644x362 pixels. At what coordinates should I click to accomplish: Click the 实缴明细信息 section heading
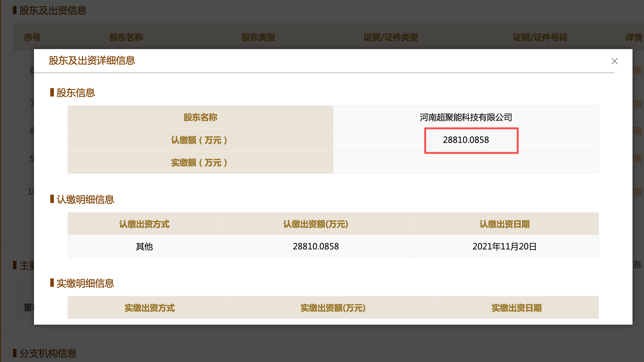(85, 283)
